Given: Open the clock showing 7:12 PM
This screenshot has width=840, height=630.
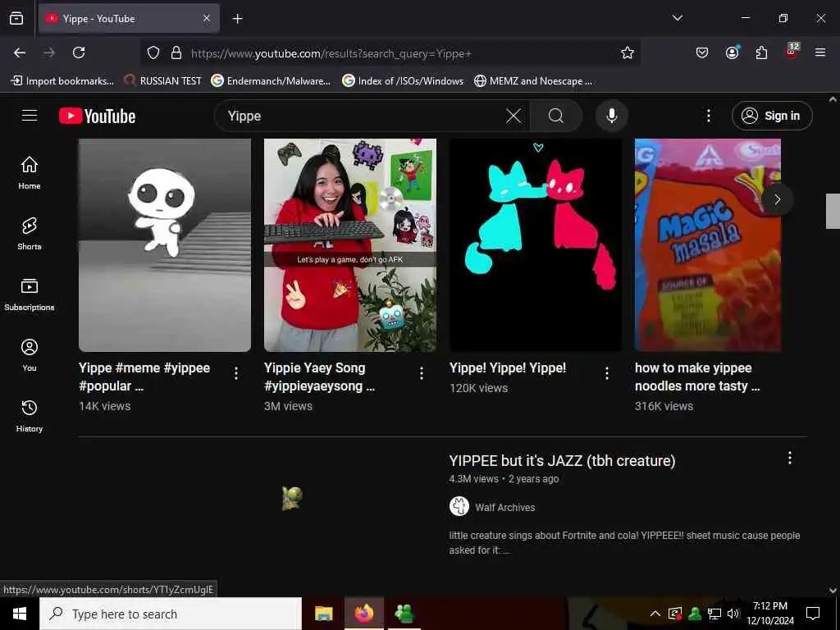Looking at the screenshot, I should point(769,614).
